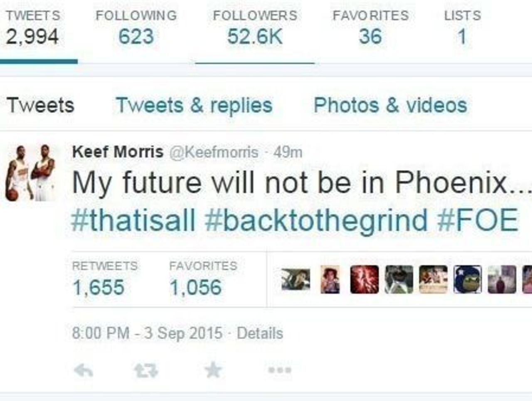Click the tweet Details link
532x401 pixels.
point(260,333)
